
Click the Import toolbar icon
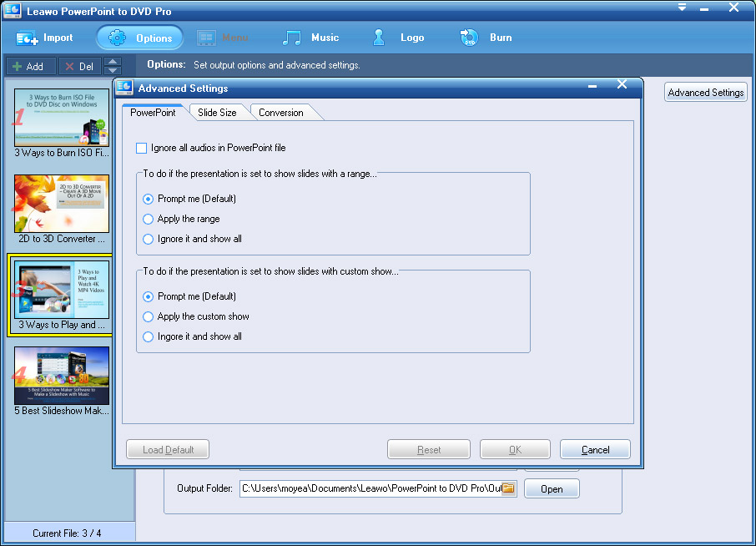pos(28,38)
